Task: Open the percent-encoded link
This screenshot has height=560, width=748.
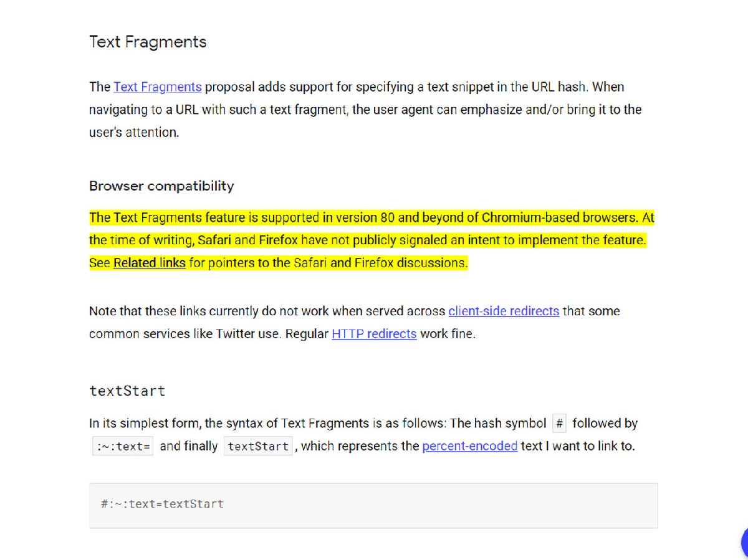Action: pyautogui.click(x=469, y=446)
